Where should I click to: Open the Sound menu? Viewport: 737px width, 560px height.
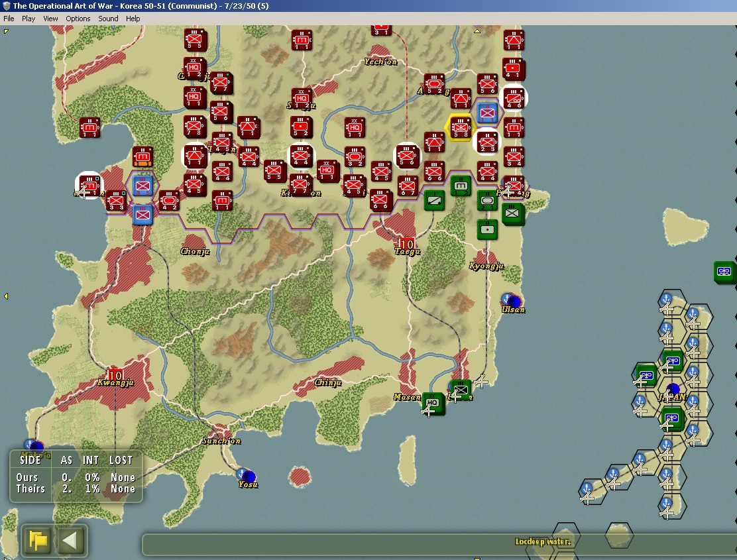pos(108,19)
